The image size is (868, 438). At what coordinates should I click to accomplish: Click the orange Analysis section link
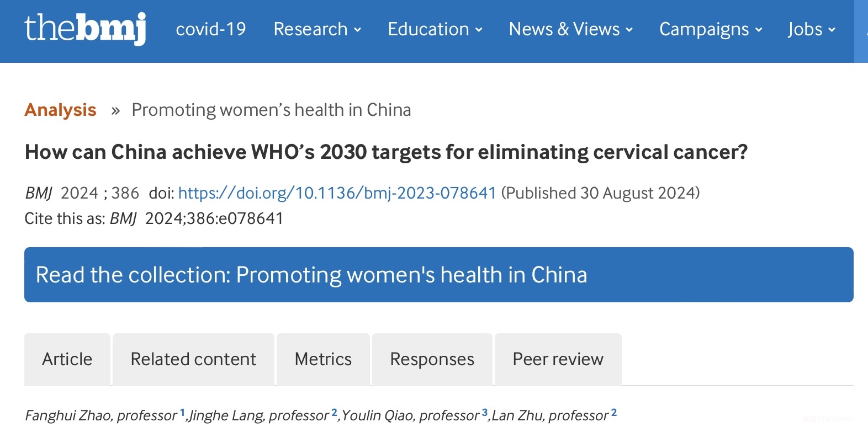(x=60, y=110)
